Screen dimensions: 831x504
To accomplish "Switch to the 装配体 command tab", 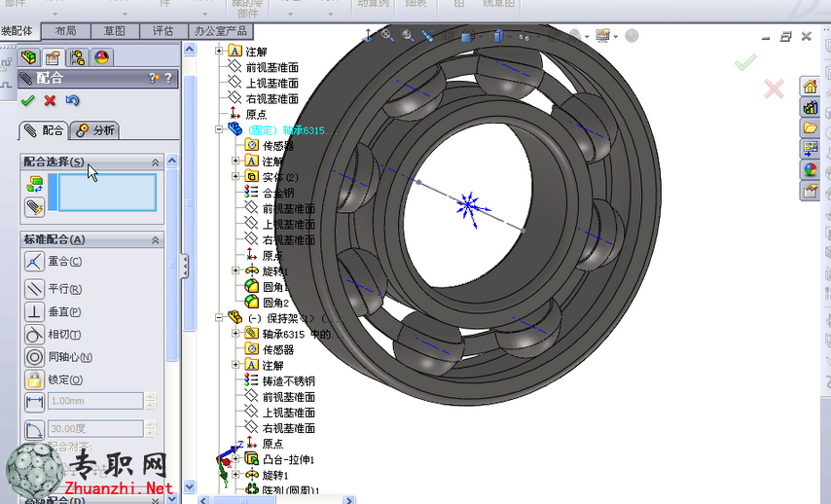I will tap(19, 31).
